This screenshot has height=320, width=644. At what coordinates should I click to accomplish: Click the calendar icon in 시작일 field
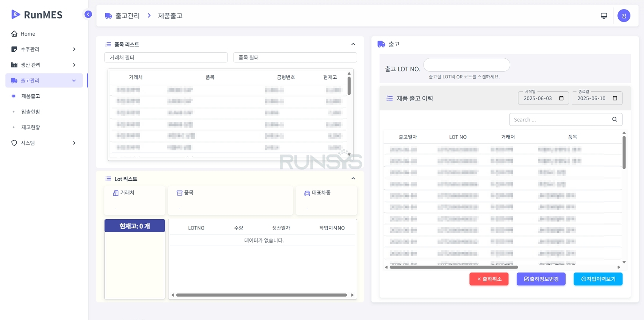[x=561, y=98]
